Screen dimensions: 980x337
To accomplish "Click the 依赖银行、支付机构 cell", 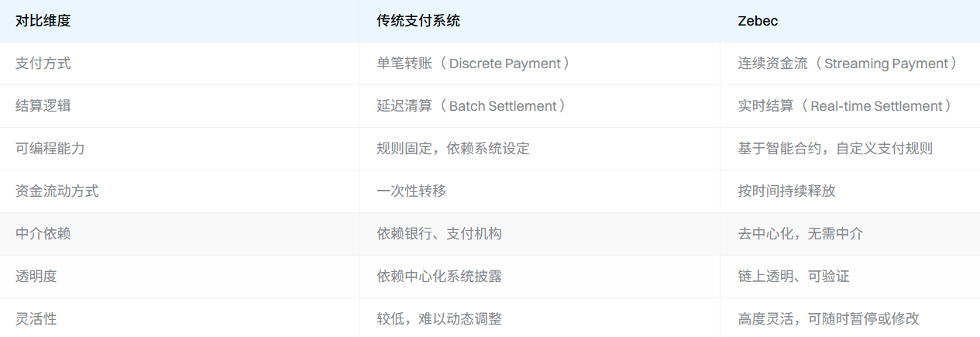I will click(x=439, y=234).
